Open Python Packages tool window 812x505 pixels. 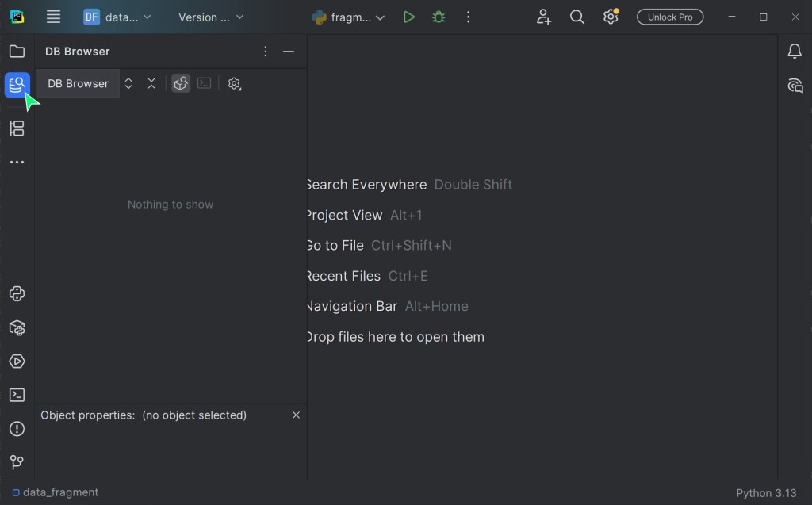tap(17, 327)
